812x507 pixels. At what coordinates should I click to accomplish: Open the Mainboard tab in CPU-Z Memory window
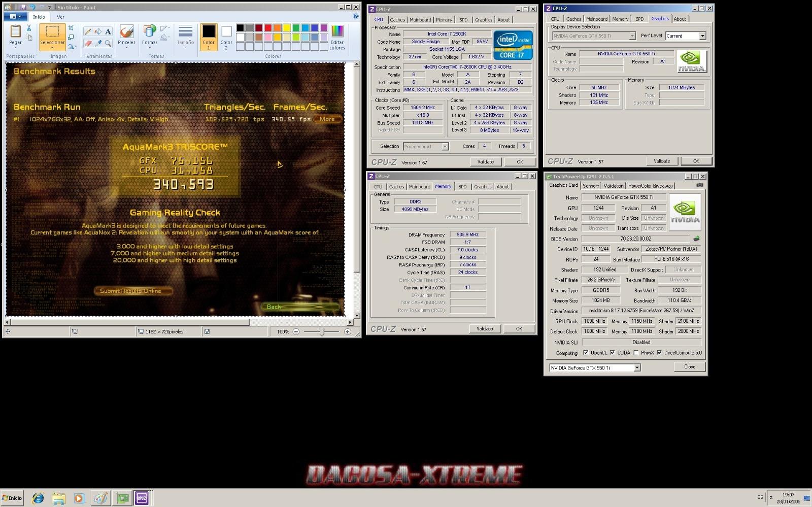click(419, 187)
